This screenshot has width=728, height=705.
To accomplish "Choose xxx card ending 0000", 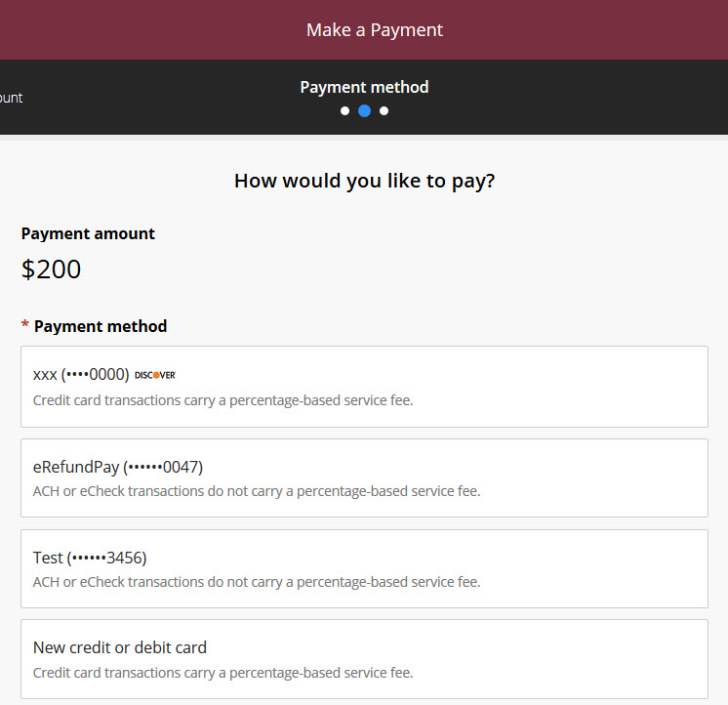I will coord(364,387).
